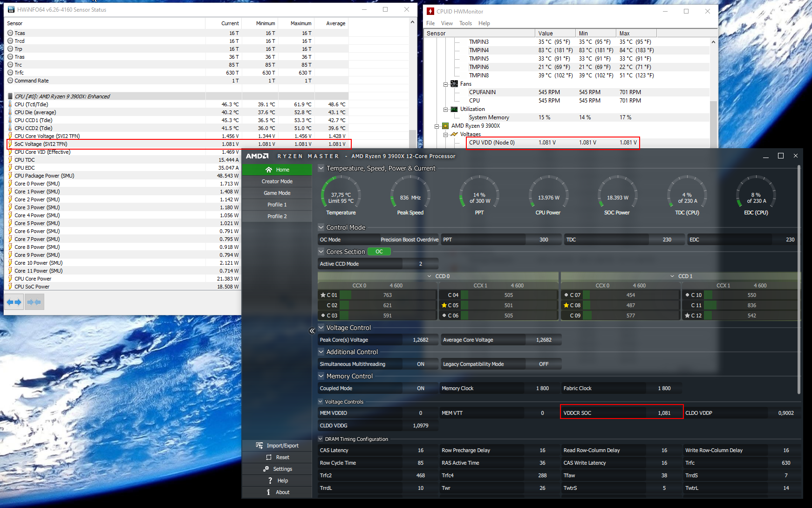
Task: Open Settings via the gear icon
Action: [x=266, y=469]
